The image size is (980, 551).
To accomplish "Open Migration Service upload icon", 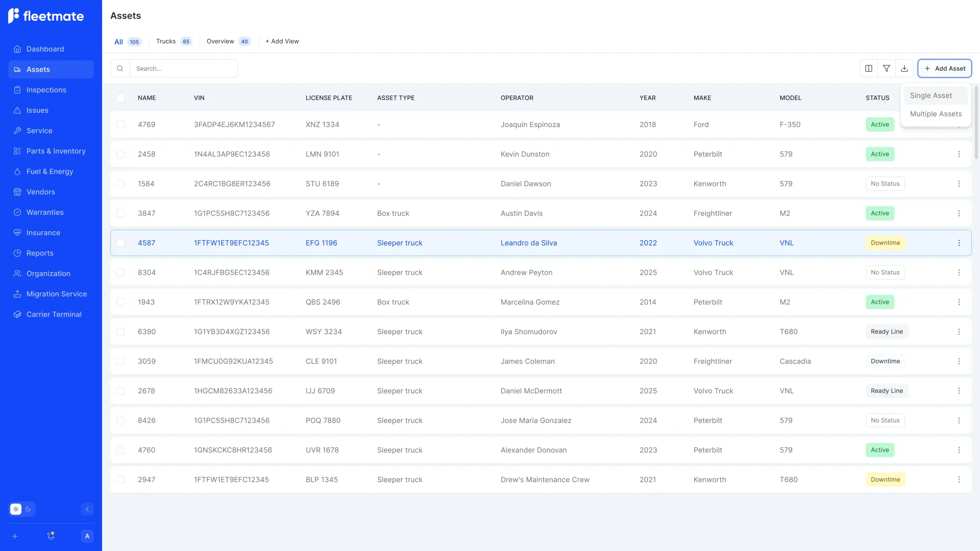I will [17, 294].
